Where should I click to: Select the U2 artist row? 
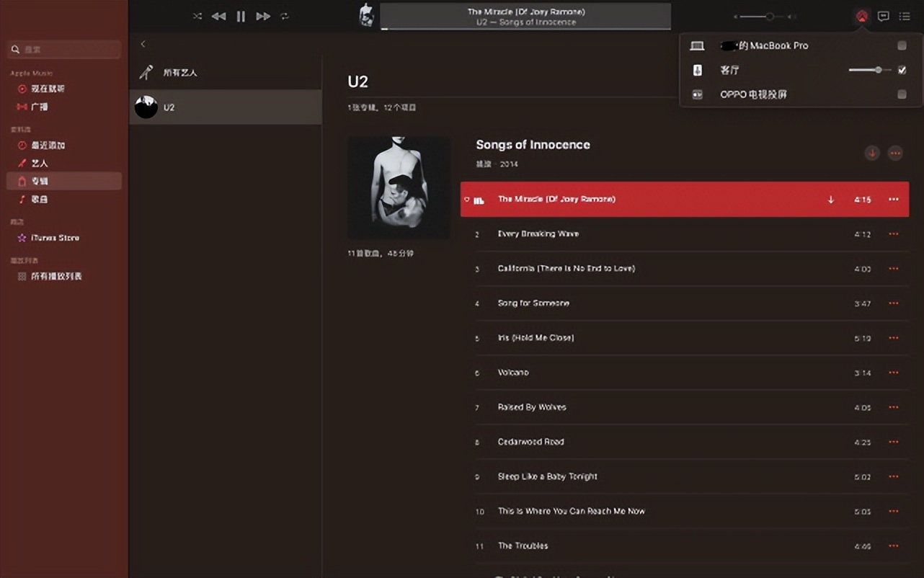[x=225, y=107]
